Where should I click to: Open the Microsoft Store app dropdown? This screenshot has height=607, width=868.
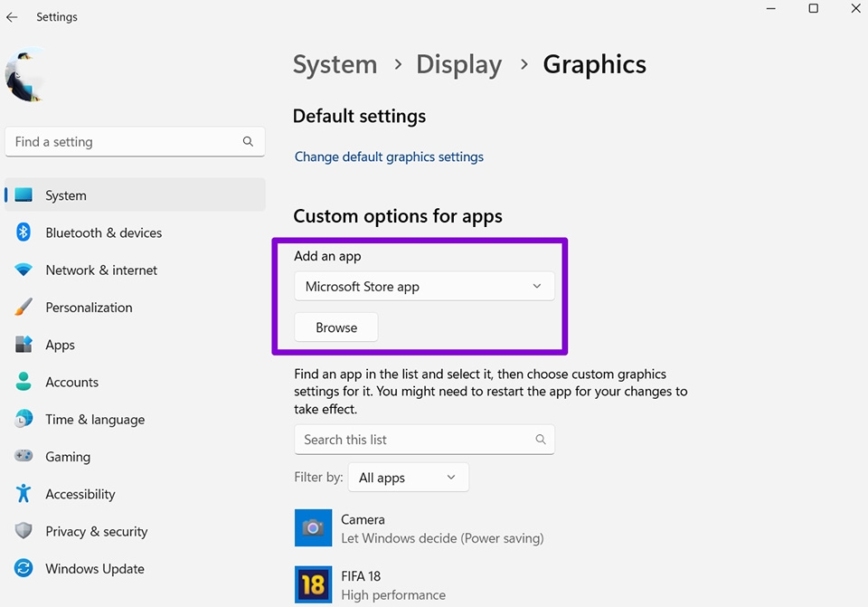(x=424, y=286)
